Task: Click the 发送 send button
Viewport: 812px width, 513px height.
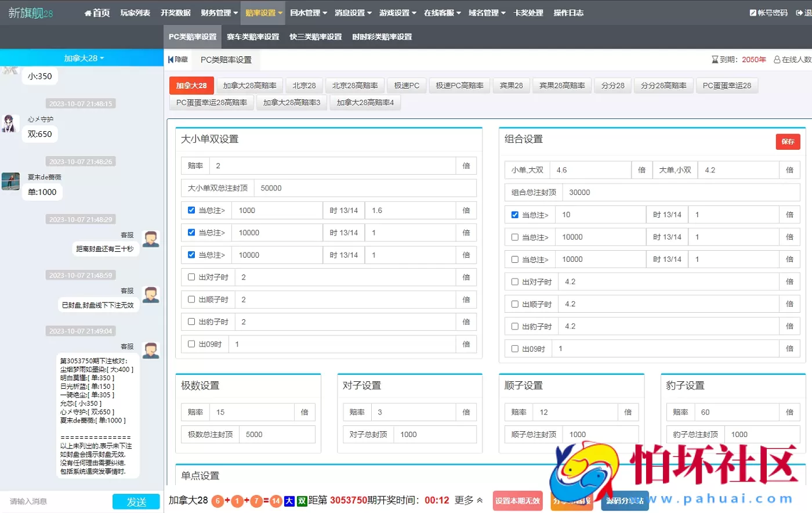Action: coord(136,501)
